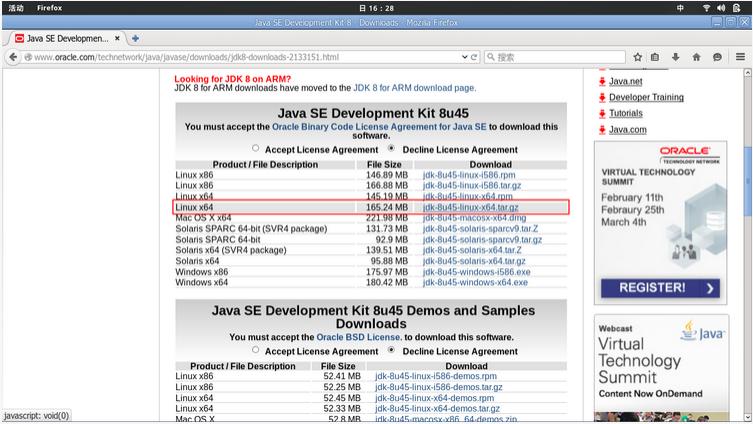Click the scrollbar up arrow
753x424 pixels.
pyautogui.click(x=747, y=73)
